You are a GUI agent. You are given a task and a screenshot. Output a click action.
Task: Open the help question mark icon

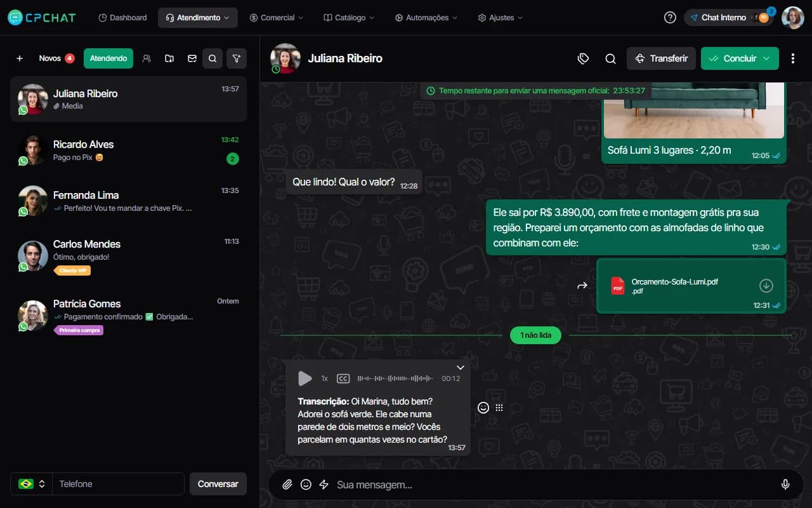coord(670,18)
